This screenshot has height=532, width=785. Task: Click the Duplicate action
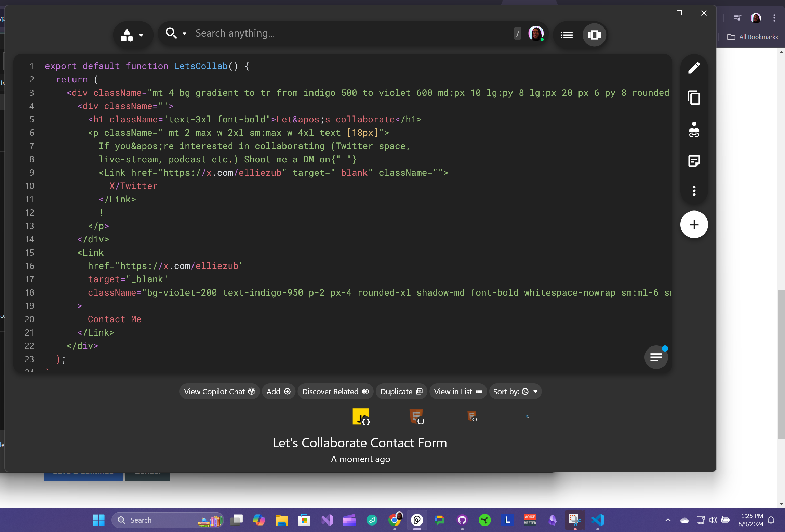tap(401, 392)
